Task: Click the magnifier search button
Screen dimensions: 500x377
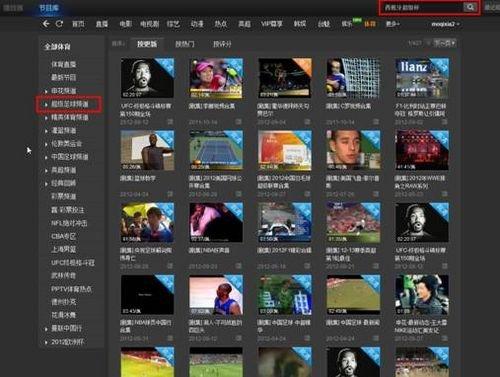Action: tap(470, 7)
